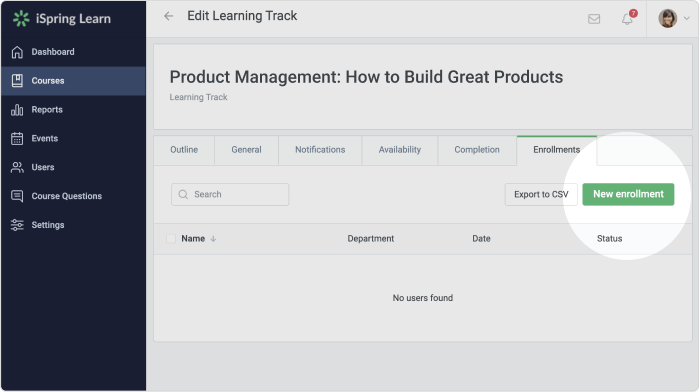Click the New enrollment button
Screen dimensions: 700x392
click(628, 194)
